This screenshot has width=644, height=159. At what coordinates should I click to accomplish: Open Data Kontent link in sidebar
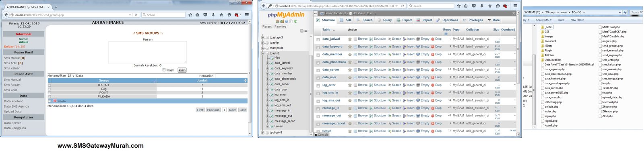coord(13,101)
